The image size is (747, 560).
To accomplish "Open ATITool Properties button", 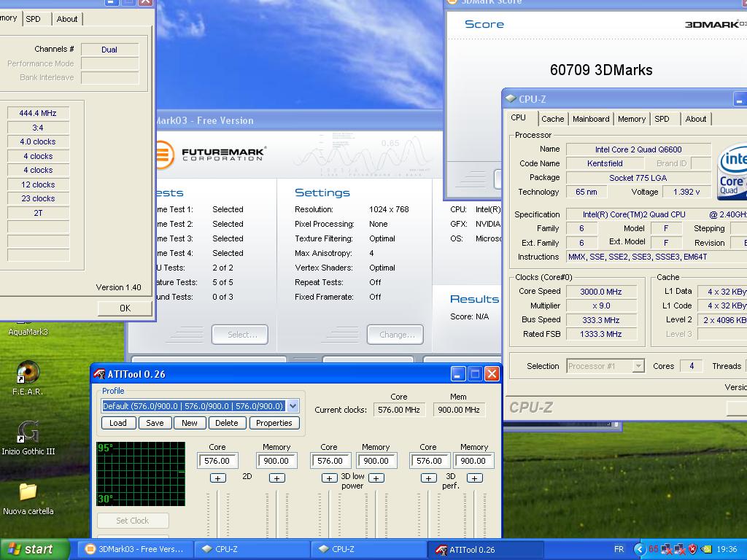I will coord(274,423).
